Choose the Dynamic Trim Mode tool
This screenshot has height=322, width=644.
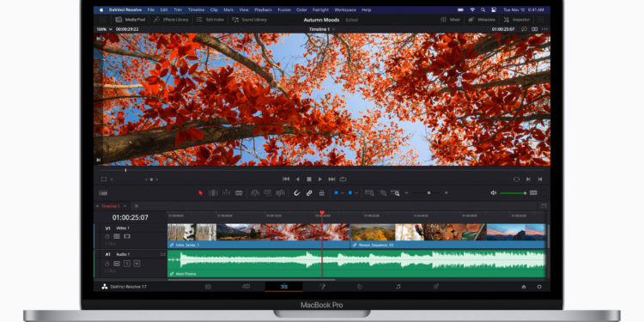[x=226, y=192]
